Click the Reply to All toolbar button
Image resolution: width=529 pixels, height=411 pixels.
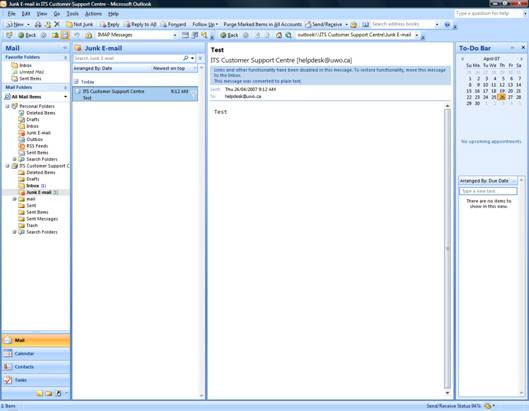[x=140, y=24]
